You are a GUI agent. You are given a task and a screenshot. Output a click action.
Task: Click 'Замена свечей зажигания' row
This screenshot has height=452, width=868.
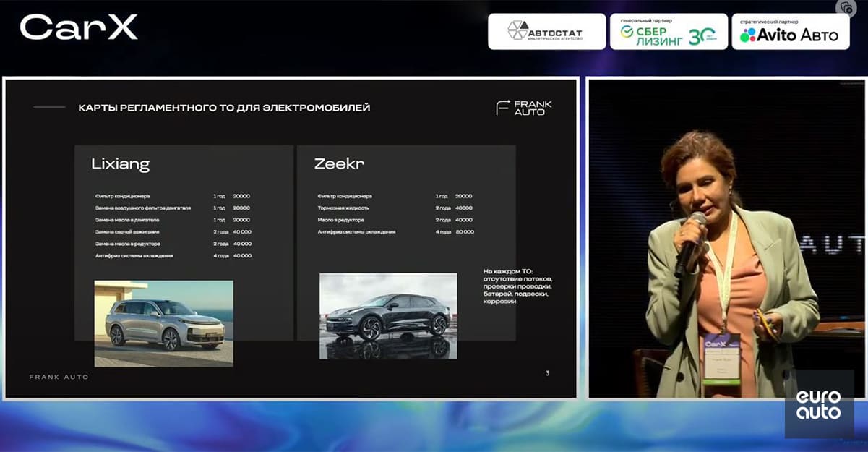pos(173,231)
